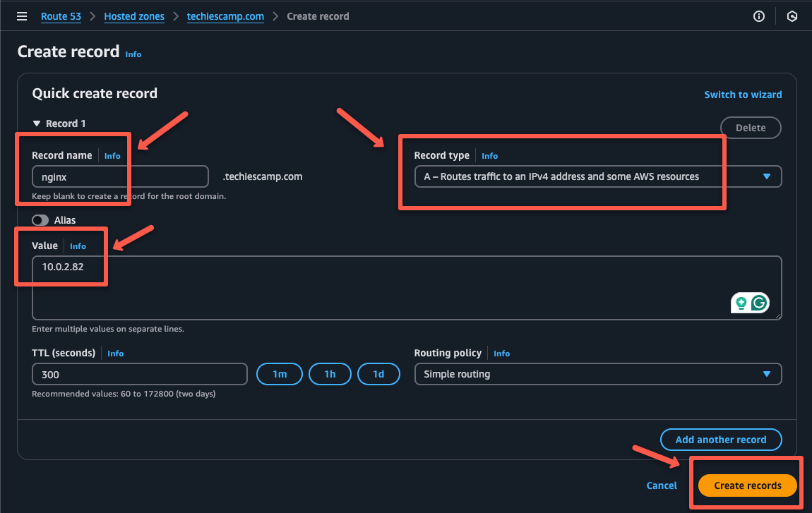Image resolution: width=812 pixels, height=513 pixels.
Task: Collapse the Record 1 section
Action: tap(36, 123)
